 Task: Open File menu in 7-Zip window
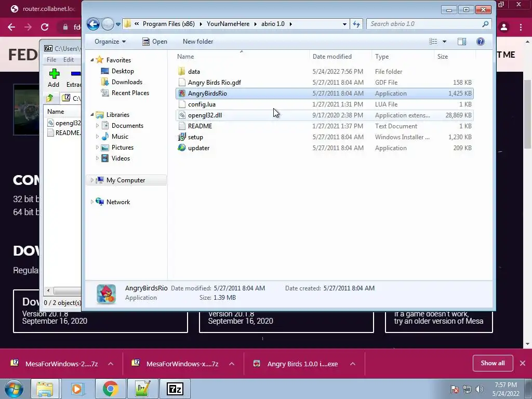coord(51,59)
